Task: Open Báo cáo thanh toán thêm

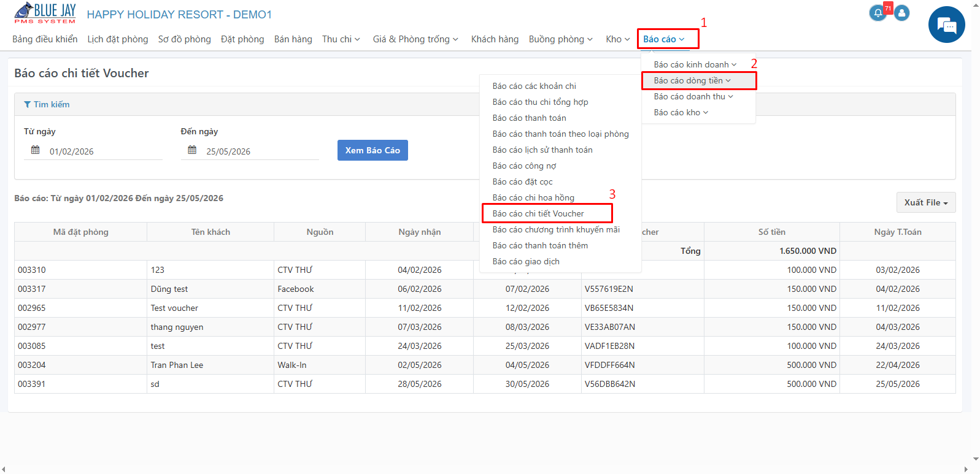Action: pos(540,245)
